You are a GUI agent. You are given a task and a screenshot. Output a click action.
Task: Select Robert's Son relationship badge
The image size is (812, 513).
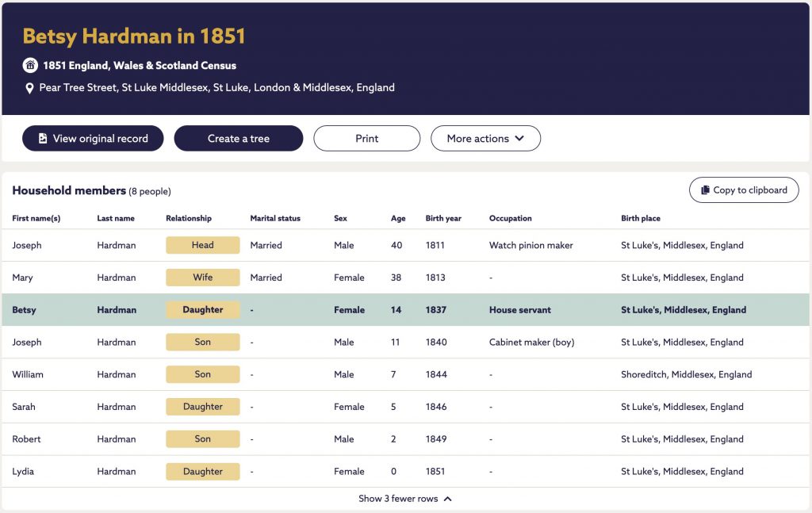tap(202, 439)
